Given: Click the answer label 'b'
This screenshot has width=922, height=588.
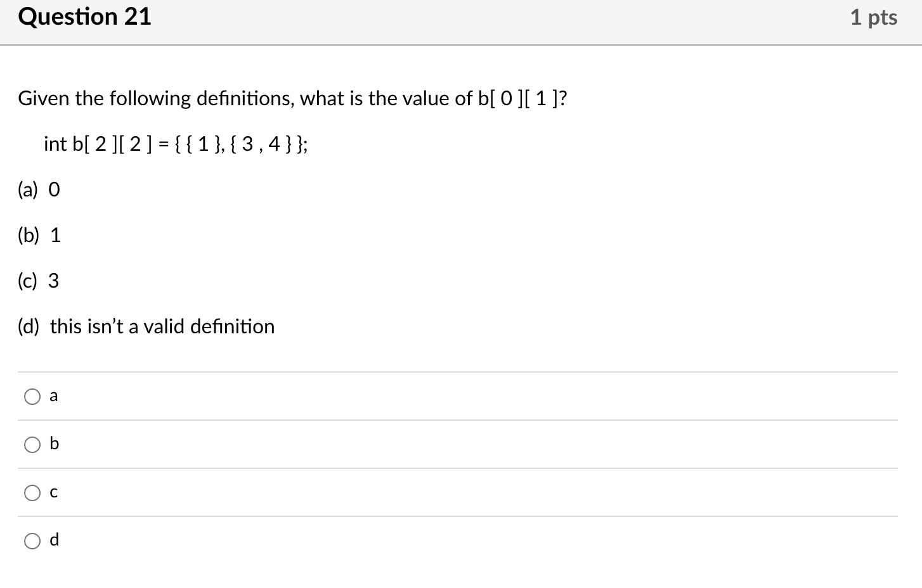Looking at the screenshot, I should click(54, 444).
